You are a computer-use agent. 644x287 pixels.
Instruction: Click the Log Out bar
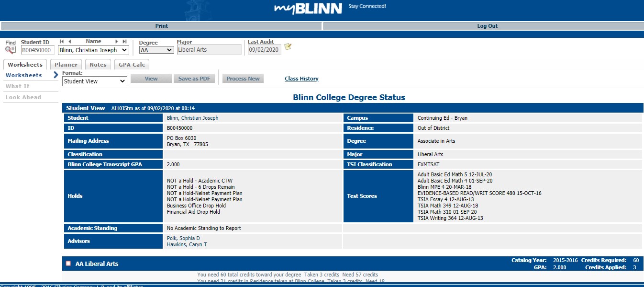point(487,26)
